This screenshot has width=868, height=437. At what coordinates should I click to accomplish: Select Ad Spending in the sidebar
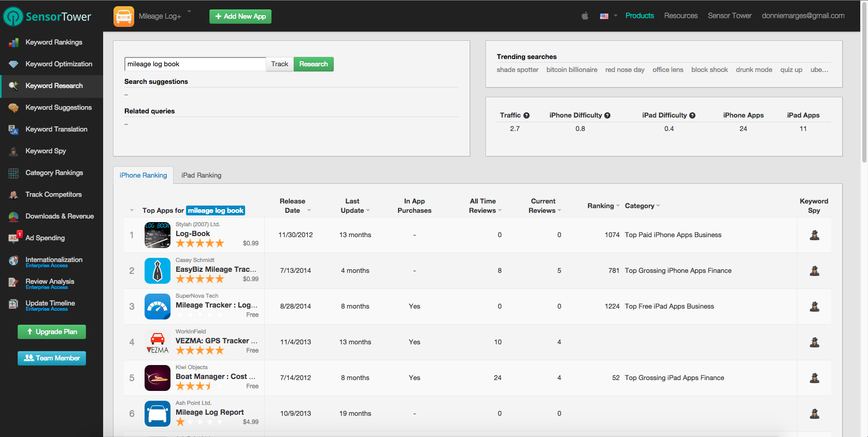(x=45, y=238)
